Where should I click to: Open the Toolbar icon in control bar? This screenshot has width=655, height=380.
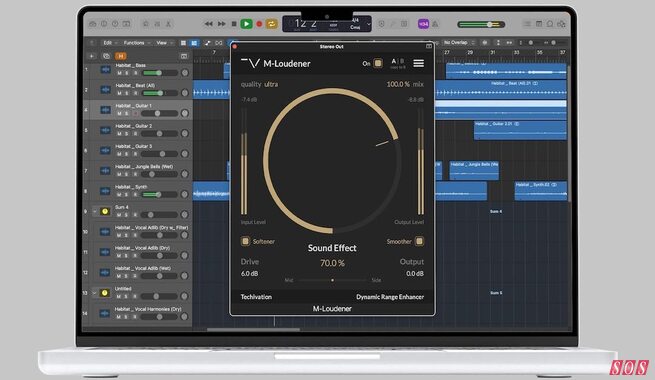(126, 24)
